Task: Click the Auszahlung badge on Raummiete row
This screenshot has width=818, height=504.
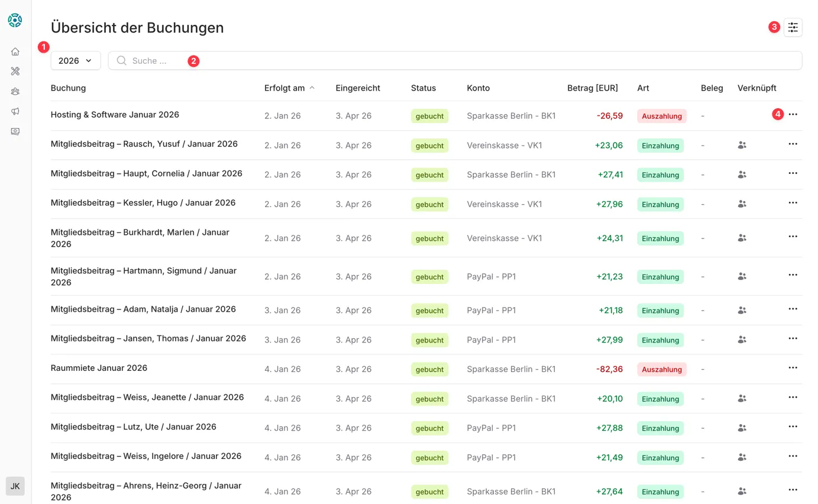Action: (661, 370)
